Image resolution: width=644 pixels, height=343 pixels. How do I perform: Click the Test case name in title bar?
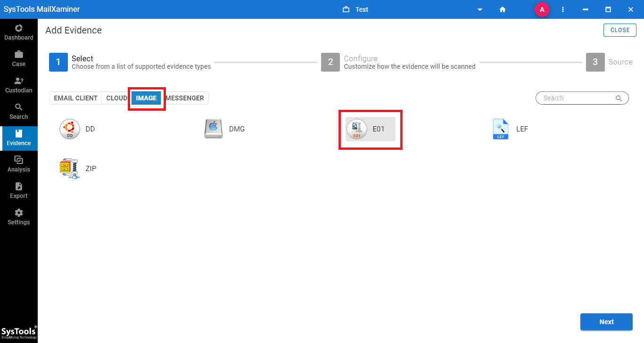coord(362,9)
